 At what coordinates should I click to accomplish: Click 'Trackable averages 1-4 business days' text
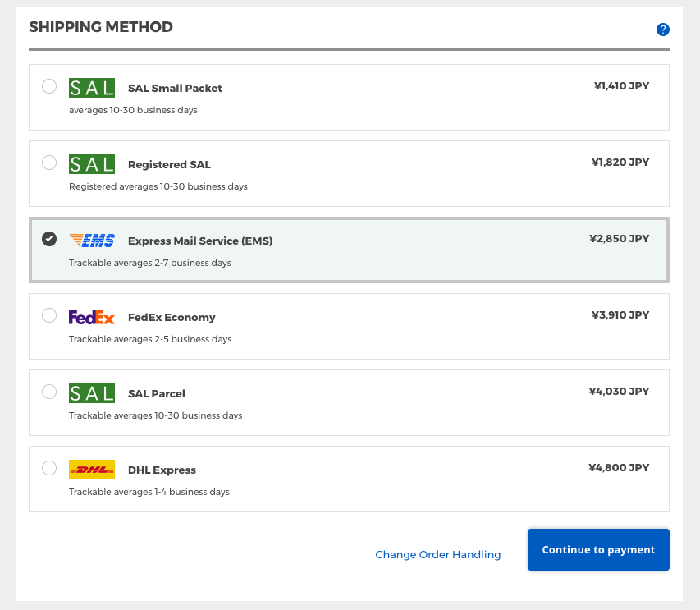pos(149,492)
